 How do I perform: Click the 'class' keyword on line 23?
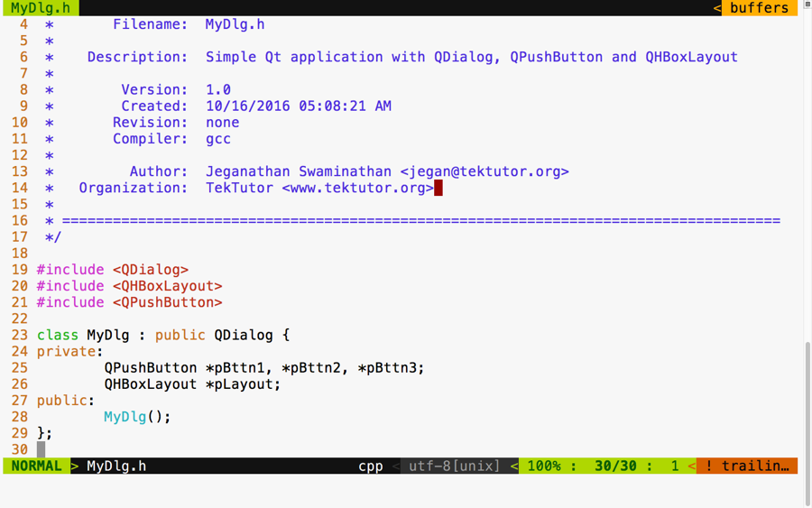click(58, 335)
